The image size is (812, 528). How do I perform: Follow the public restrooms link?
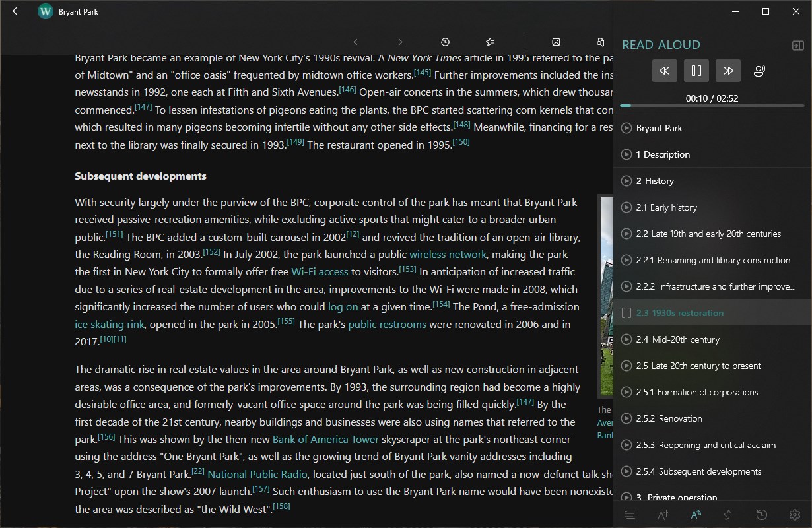pyautogui.click(x=387, y=324)
